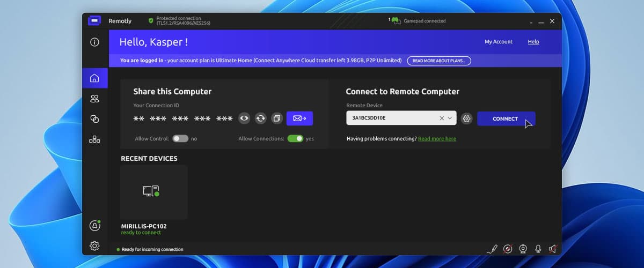This screenshot has width=644, height=268.
Task: Click the Remotly logo icon
Action: [94, 21]
